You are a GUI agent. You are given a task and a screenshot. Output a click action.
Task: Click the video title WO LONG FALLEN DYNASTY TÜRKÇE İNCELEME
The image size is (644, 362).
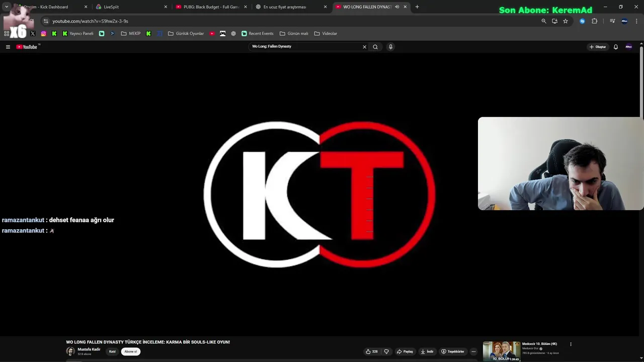[x=148, y=342]
